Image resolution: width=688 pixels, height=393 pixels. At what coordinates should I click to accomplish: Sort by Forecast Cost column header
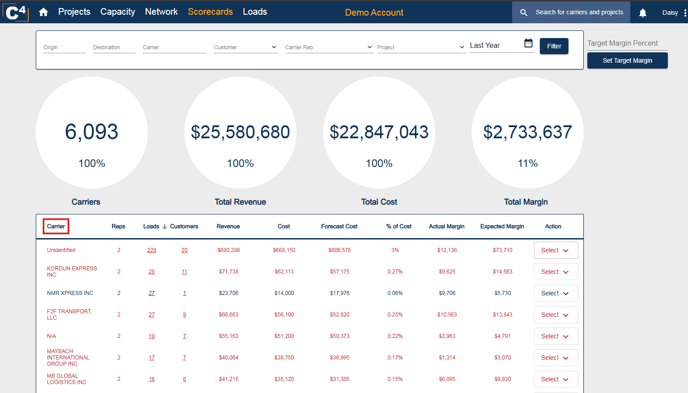[x=339, y=226]
